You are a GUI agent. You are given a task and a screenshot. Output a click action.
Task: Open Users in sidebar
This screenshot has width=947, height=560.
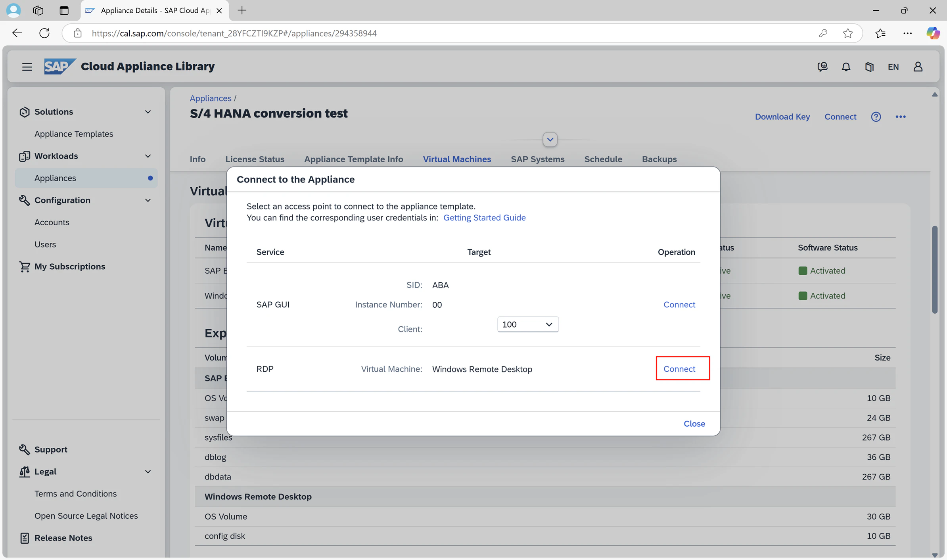coord(45,245)
